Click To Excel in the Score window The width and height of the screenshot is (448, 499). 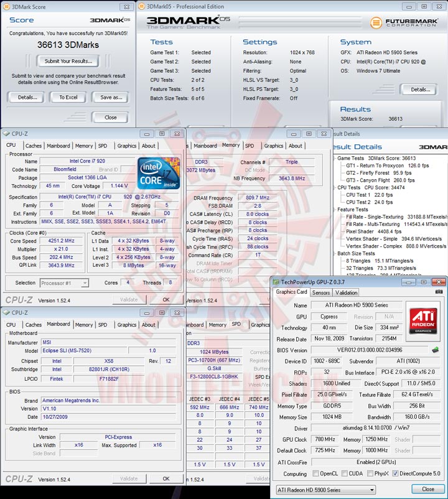(68, 98)
